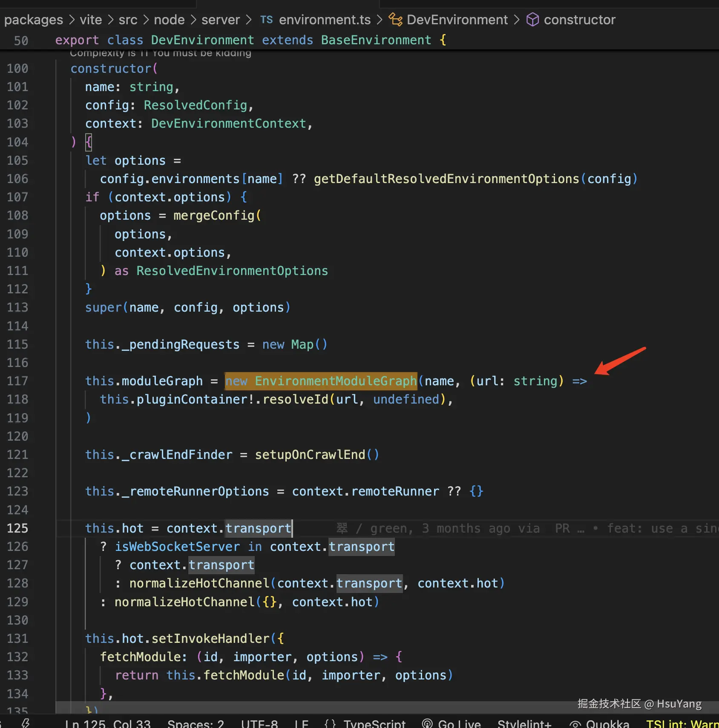Open the constructor breadcrumb symbol list
The height and width of the screenshot is (728, 719).
(580, 20)
